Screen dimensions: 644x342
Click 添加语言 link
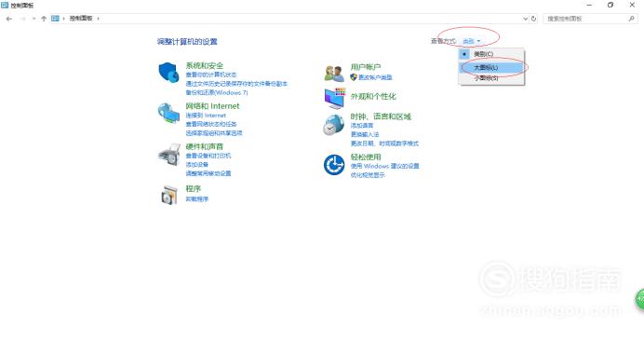pyautogui.click(x=362, y=126)
